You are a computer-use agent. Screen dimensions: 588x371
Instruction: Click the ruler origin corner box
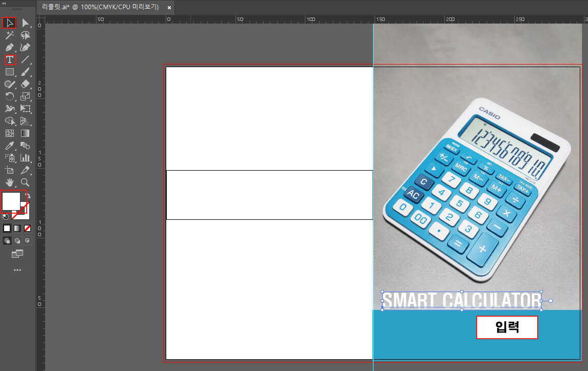point(41,19)
